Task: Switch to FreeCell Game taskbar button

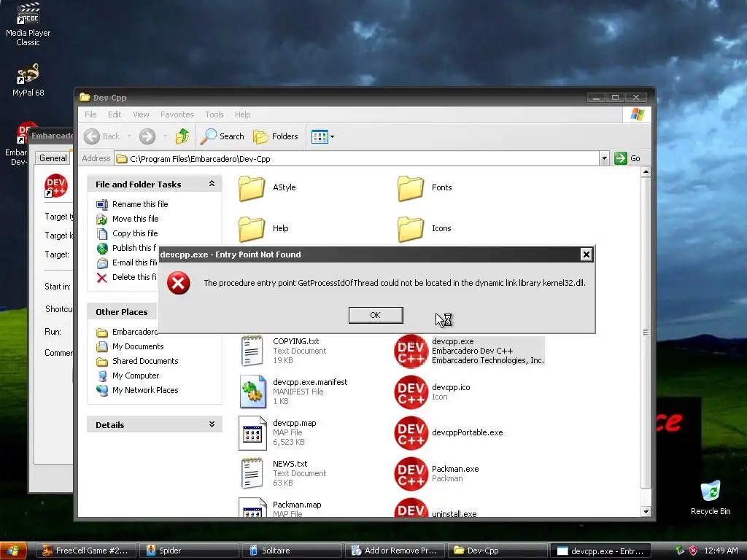Action: (87, 551)
